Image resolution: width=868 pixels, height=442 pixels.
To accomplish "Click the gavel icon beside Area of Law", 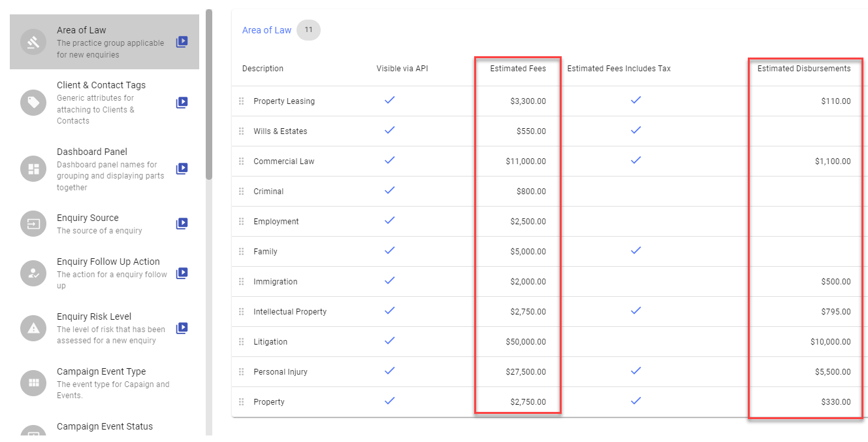I will click(33, 42).
